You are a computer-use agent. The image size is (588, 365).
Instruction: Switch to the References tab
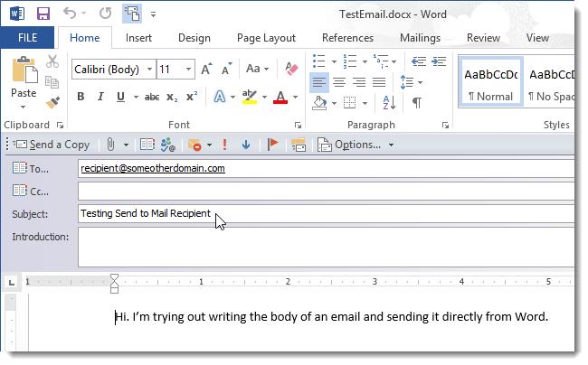(347, 38)
